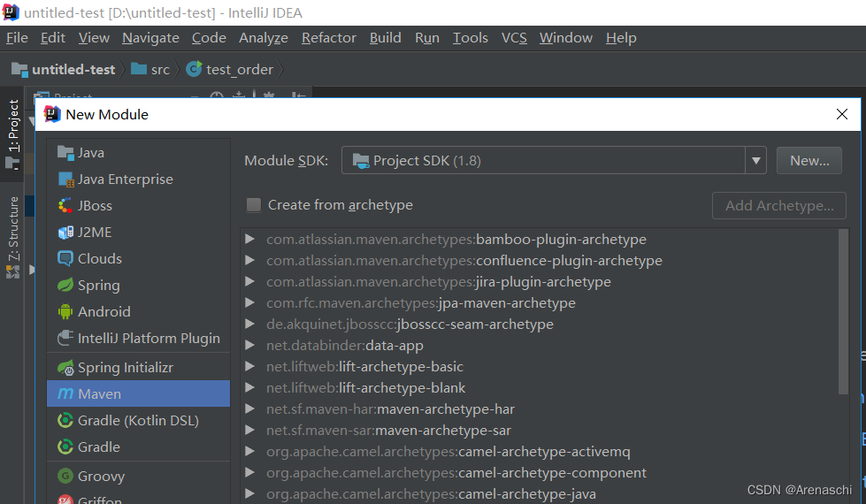Viewport: 866px width, 504px height.
Task: Open the Window menu
Action: pyautogui.click(x=566, y=38)
